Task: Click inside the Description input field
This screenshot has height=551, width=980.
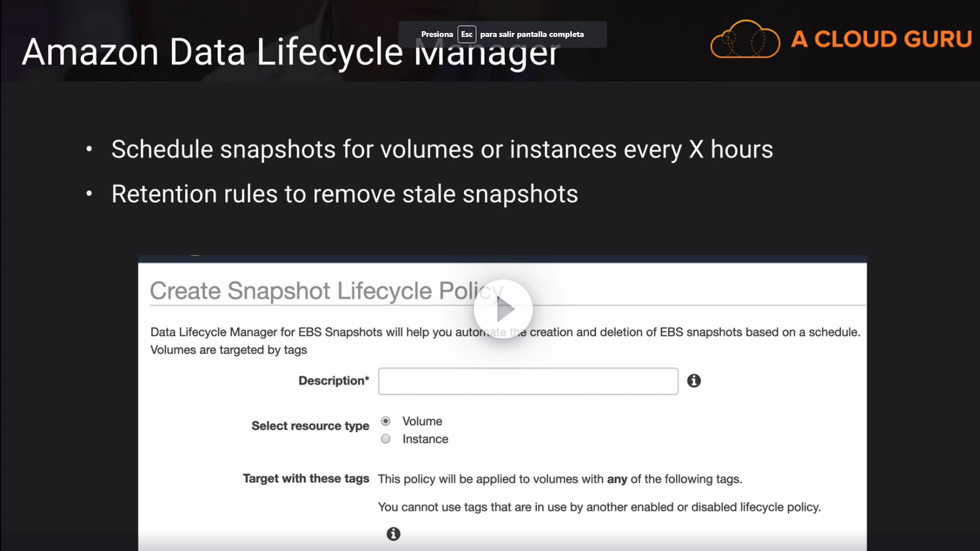Action: click(528, 381)
